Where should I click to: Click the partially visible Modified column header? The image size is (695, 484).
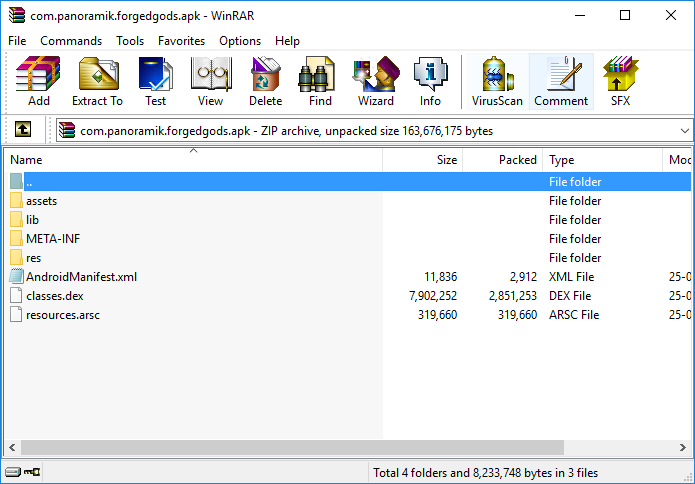coord(677,160)
